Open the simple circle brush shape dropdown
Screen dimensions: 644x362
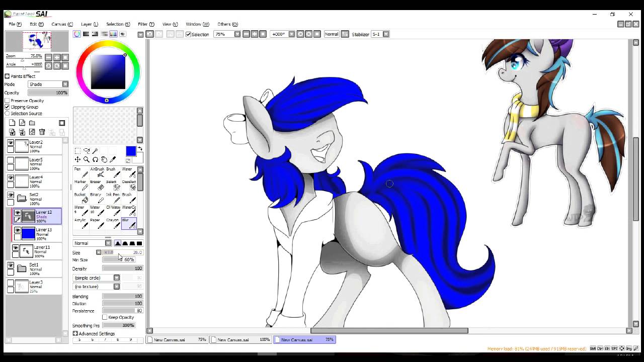(x=97, y=278)
